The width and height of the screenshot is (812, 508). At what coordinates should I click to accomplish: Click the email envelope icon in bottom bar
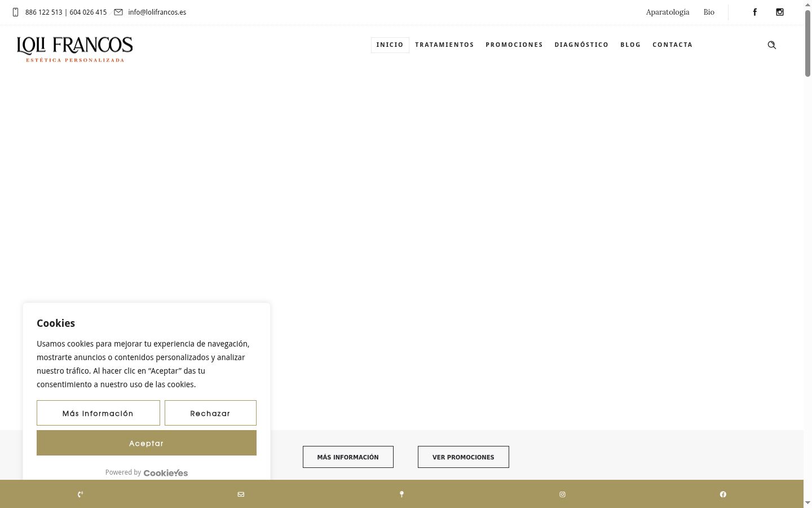[x=241, y=494]
